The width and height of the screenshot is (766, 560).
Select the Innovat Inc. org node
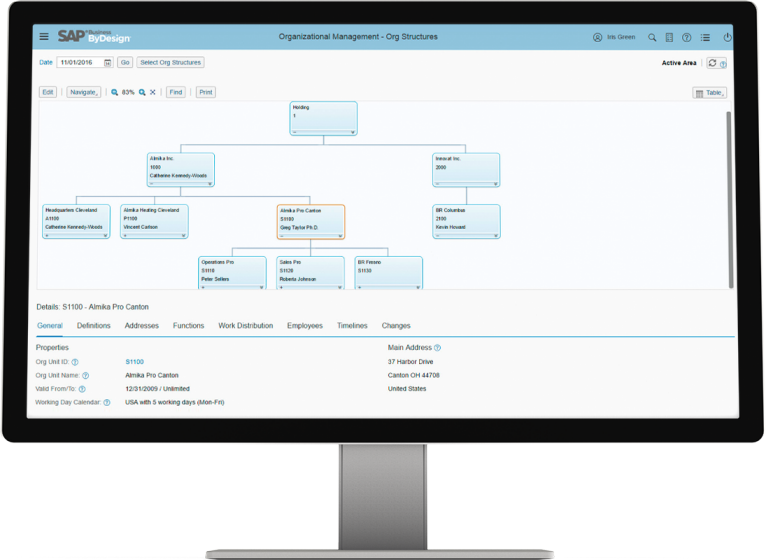pyautogui.click(x=465, y=167)
